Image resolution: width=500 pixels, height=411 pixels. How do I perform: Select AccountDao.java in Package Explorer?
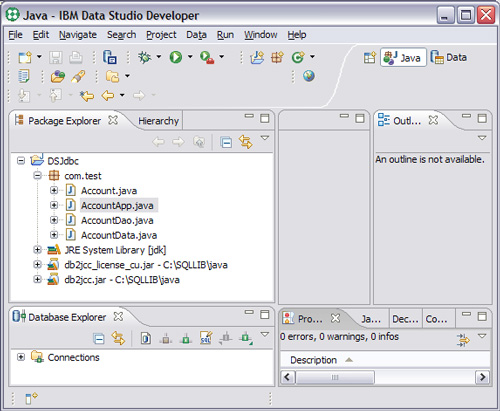pyautogui.click(x=117, y=220)
